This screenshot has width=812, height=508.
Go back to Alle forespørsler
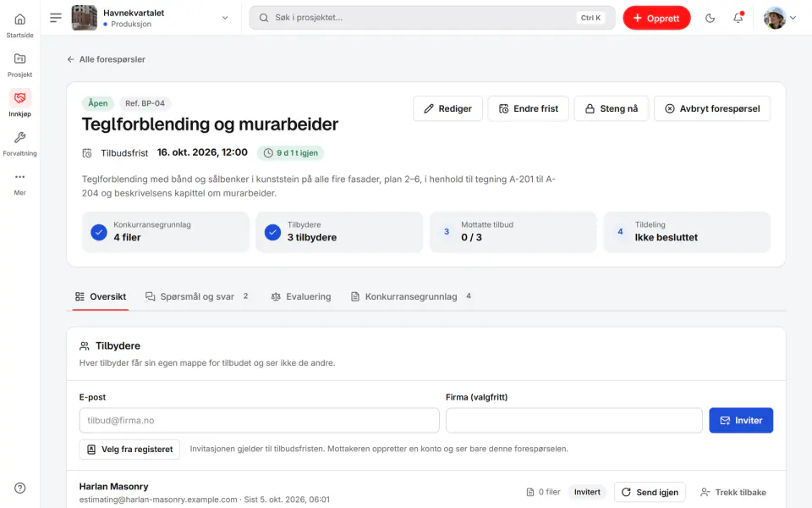[x=107, y=59]
